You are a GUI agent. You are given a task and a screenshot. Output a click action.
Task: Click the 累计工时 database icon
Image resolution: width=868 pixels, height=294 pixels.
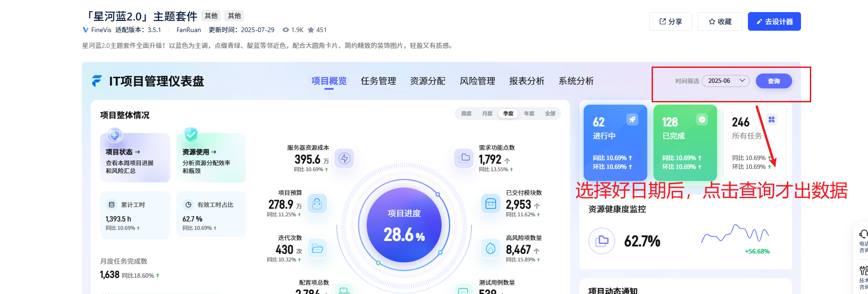112,205
